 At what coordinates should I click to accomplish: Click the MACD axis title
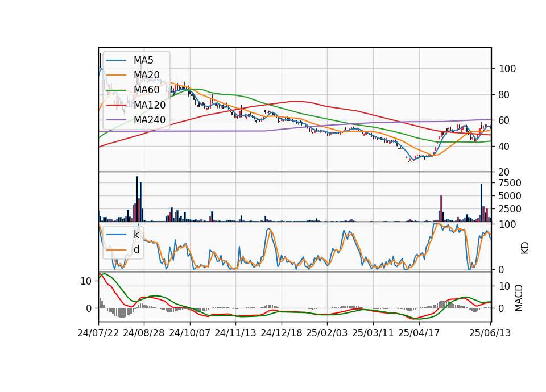point(519,298)
